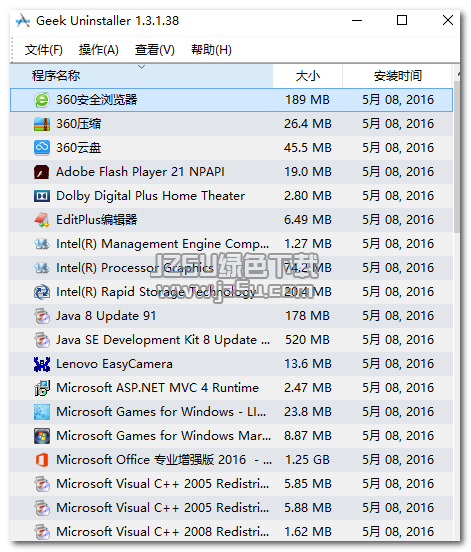Select the 360压缩 entry

tap(231, 124)
